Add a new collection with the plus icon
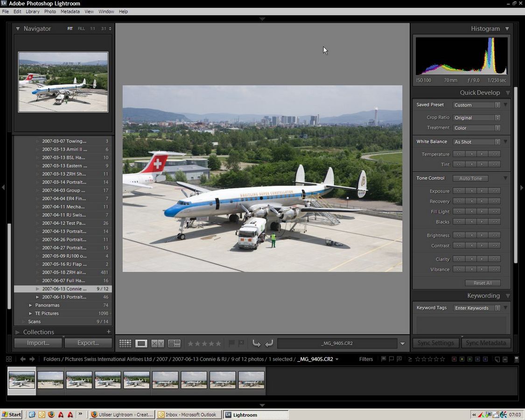Viewport: 525px width, 420px height. tap(108, 332)
